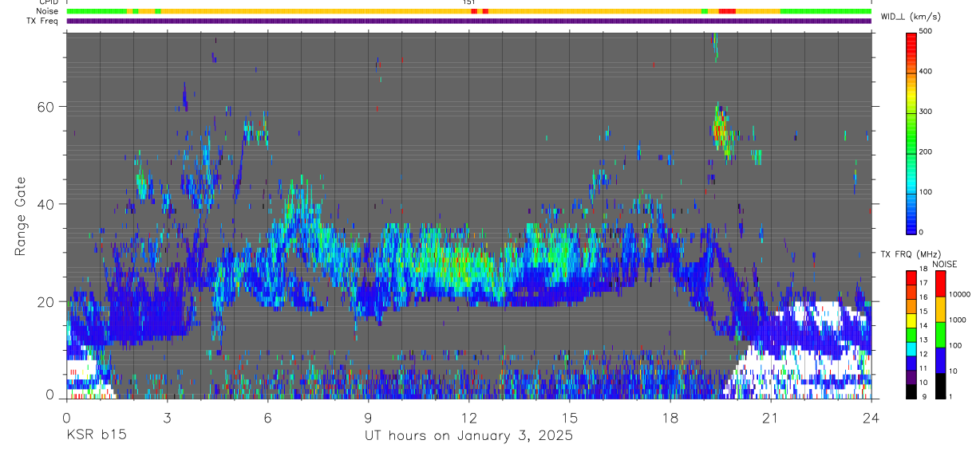The width and height of the screenshot is (980, 452).
Task: Click the blue bottom of the WID color bar
Action: (x=911, y=223)
